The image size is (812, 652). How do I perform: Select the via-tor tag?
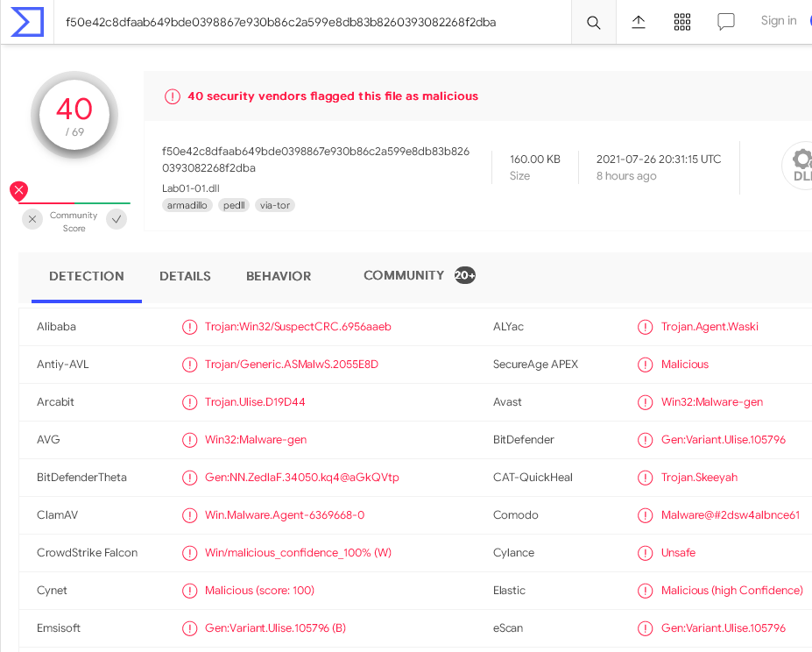click(275, 205)
